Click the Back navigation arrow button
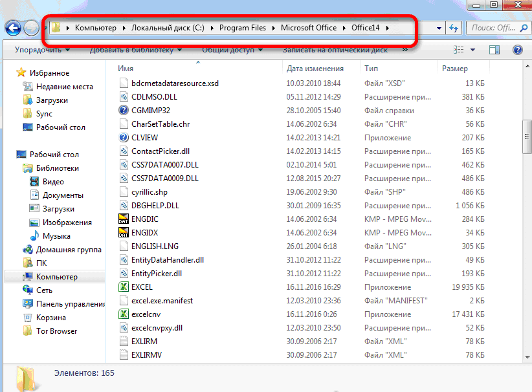The height and width of the screenshot is (392, 532). pyautogui.click(x=13, y=28)
